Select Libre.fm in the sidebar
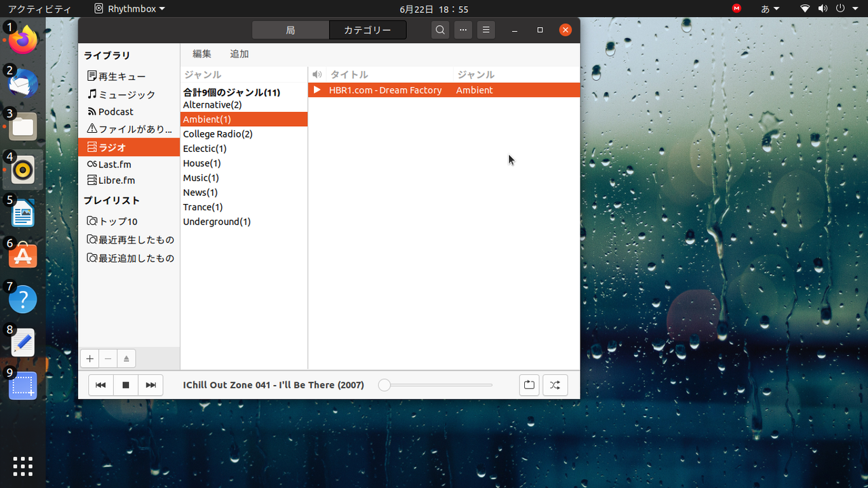The width and height of the screenshot is (868, 488). [129, 180]
